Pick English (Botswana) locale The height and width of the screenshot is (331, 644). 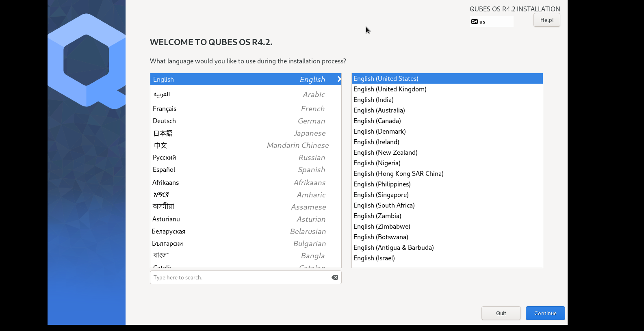point(447,237)
